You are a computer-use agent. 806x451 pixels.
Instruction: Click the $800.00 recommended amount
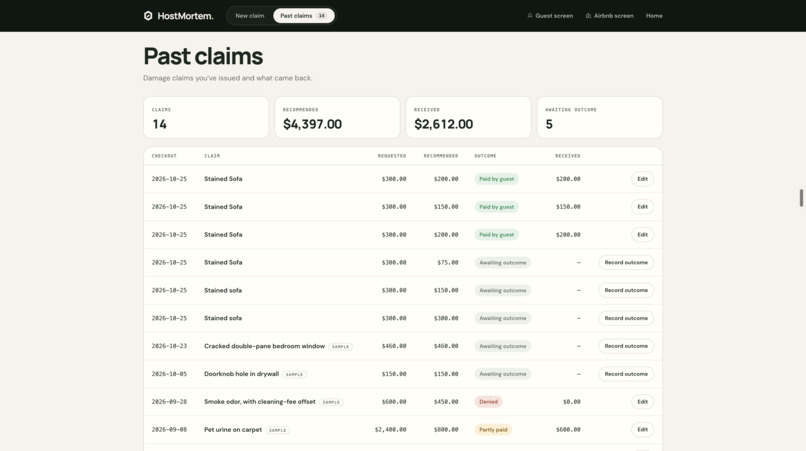[446, 429]
